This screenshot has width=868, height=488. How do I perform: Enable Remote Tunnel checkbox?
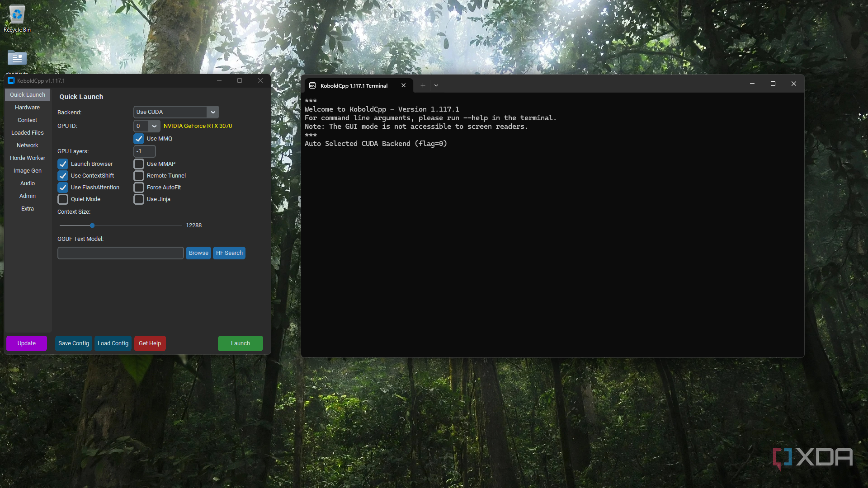(x=139, y=176)
